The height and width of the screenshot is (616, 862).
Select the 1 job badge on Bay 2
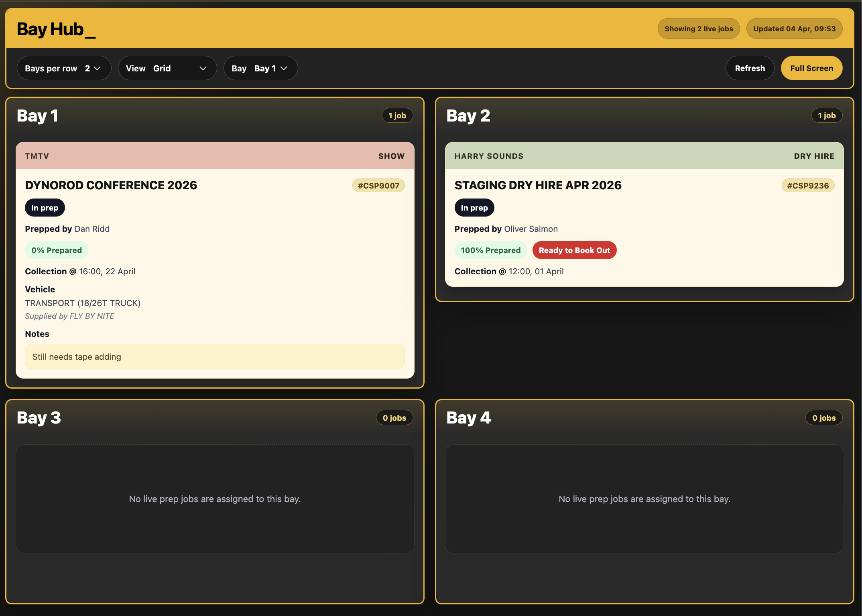(827, 115)
